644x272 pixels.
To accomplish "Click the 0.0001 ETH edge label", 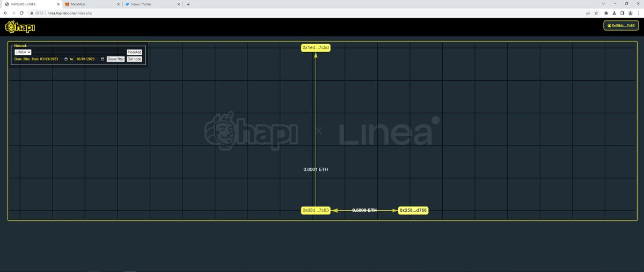I will click(316, 169).
